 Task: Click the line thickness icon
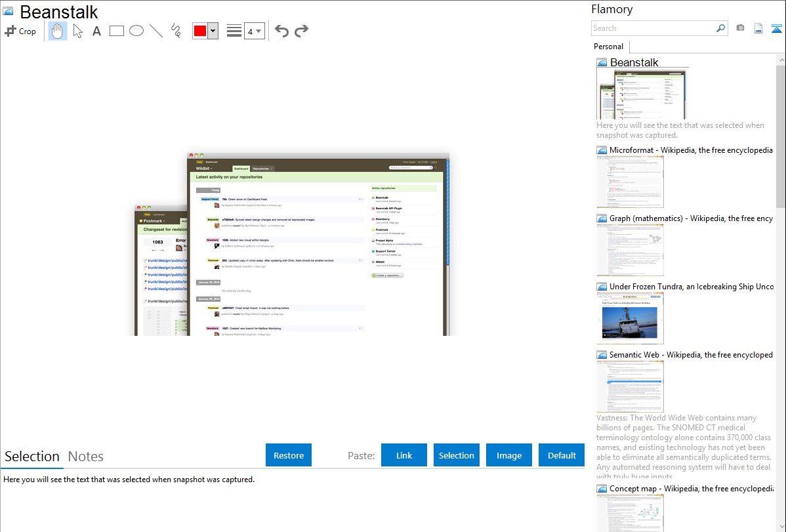[x=234, y=31]
